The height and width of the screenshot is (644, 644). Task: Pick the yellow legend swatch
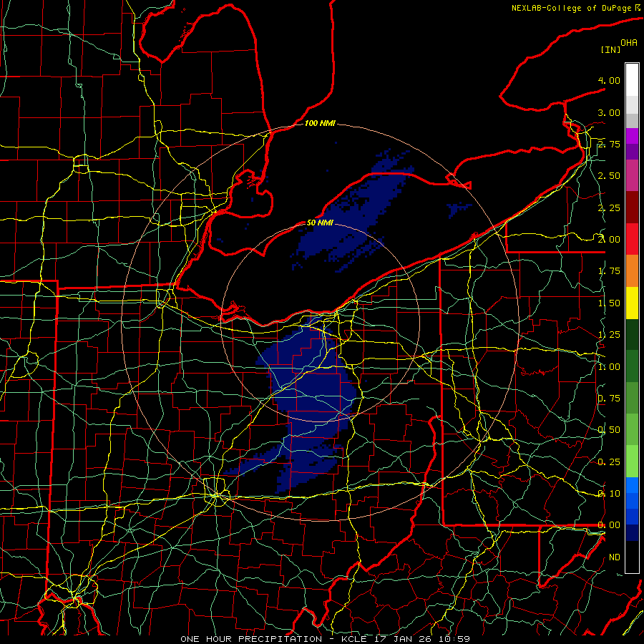(632, 303)
